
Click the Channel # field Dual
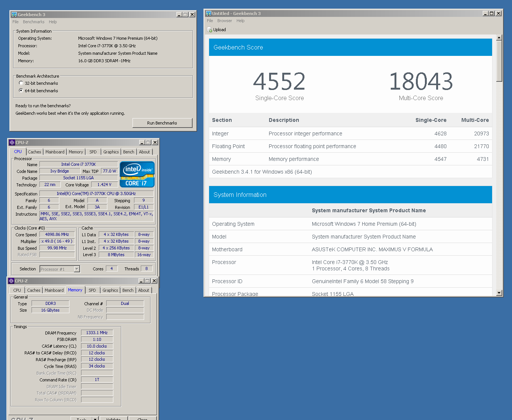pos(125,303)
